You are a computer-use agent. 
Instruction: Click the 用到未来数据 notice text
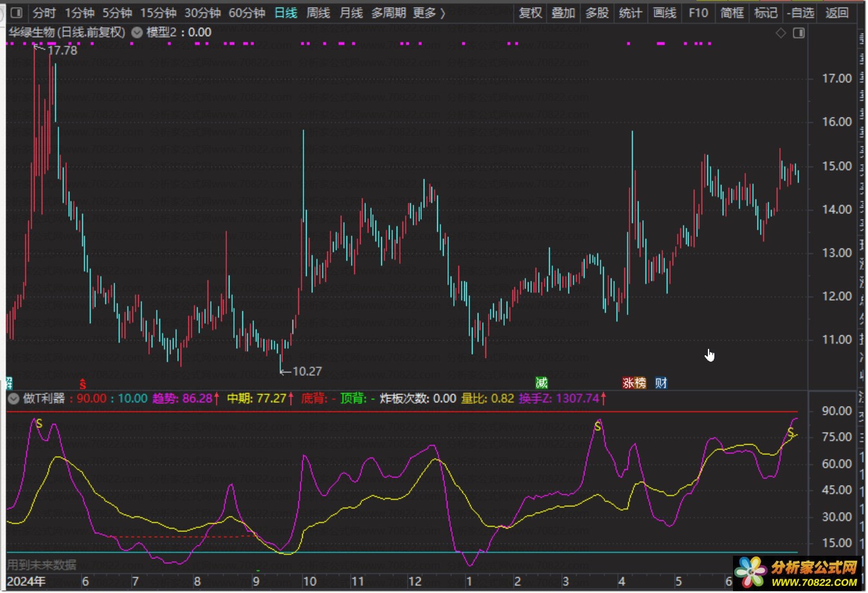[42, 565]
